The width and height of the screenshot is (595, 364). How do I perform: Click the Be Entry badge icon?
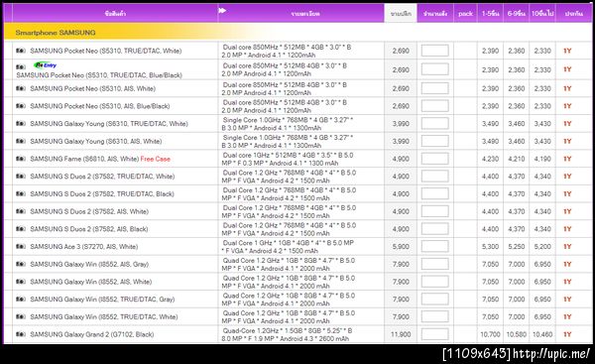(x=46, y=65)
